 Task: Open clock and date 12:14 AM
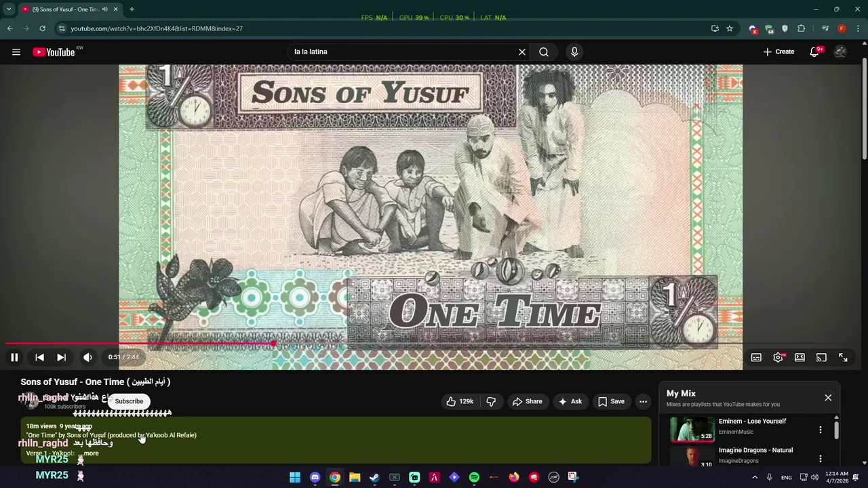[x=837, y=477]
